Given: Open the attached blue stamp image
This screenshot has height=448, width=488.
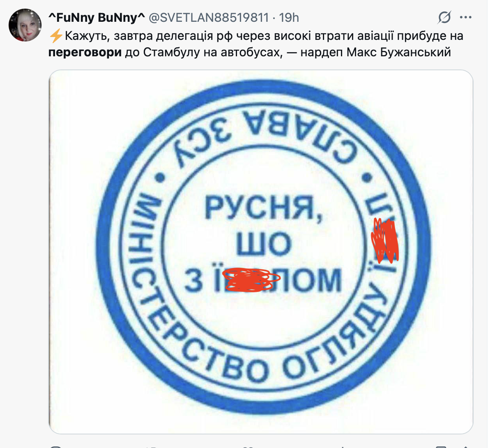Looking at the screenshot, I should click(261, 252).
